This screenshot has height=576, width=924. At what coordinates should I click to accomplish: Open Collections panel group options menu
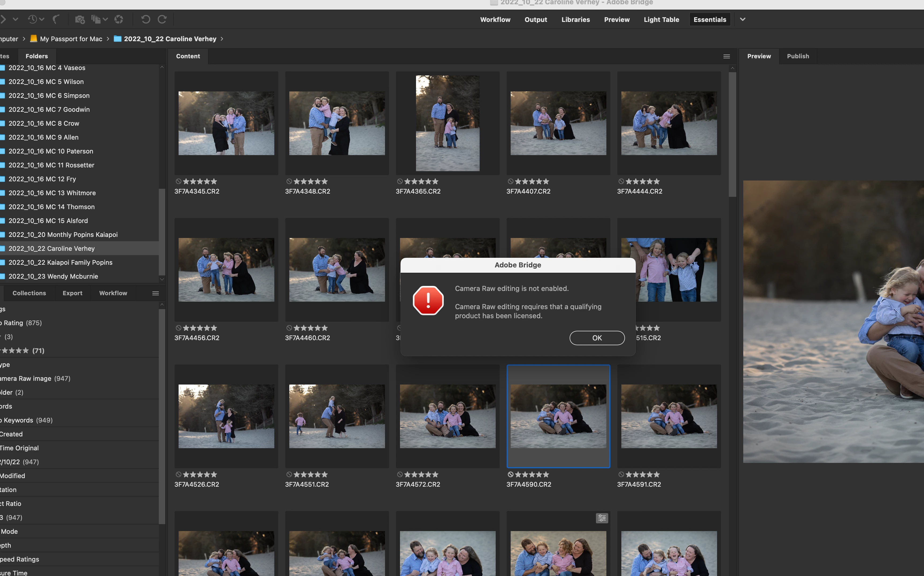coord(155,293)
